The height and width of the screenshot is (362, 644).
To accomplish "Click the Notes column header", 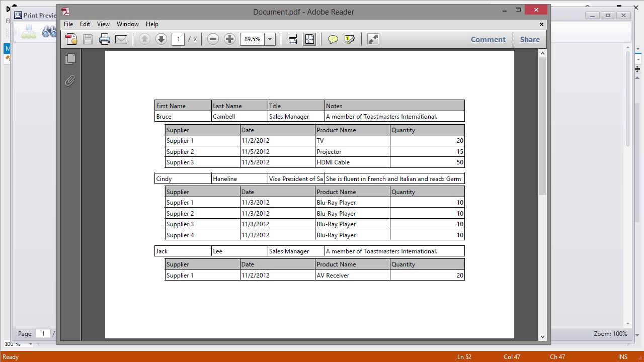I will point(394,106).
